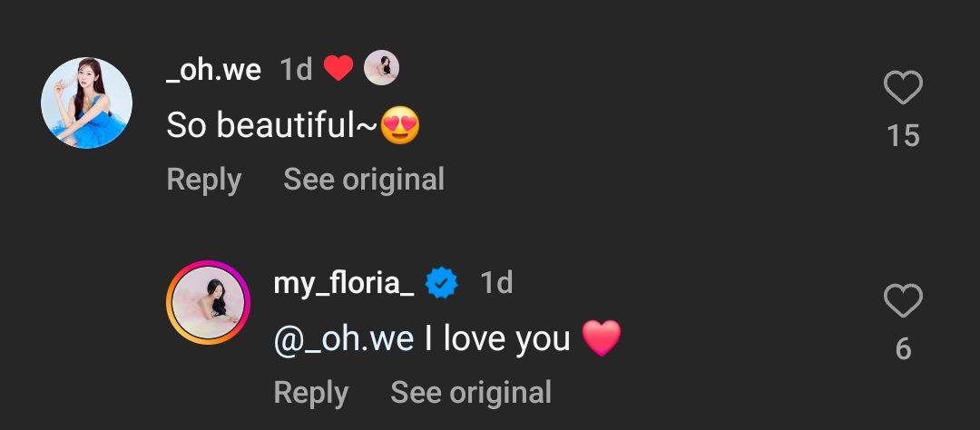Click the "1d" timestamp beside _oh.we
980x430 pixels.
click(x=296, y=70)
